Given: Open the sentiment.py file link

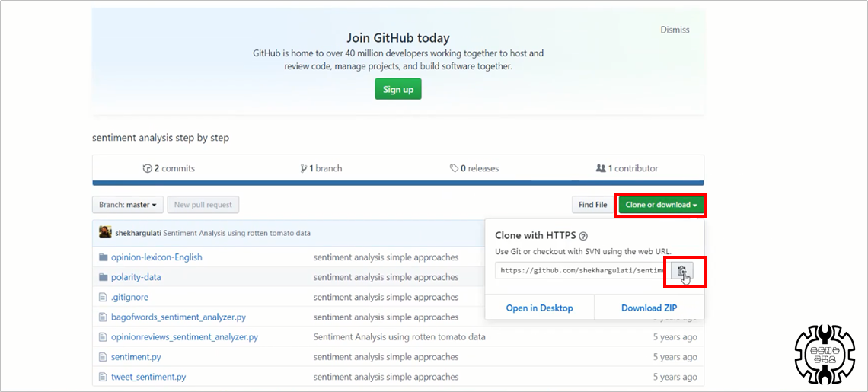Looking at the screenshot, I should tap(136, 357).
